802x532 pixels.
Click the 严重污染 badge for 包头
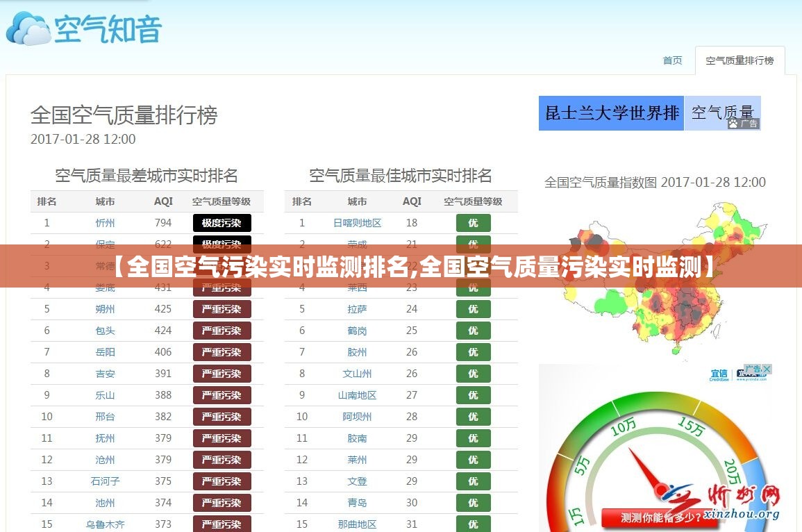222,331
